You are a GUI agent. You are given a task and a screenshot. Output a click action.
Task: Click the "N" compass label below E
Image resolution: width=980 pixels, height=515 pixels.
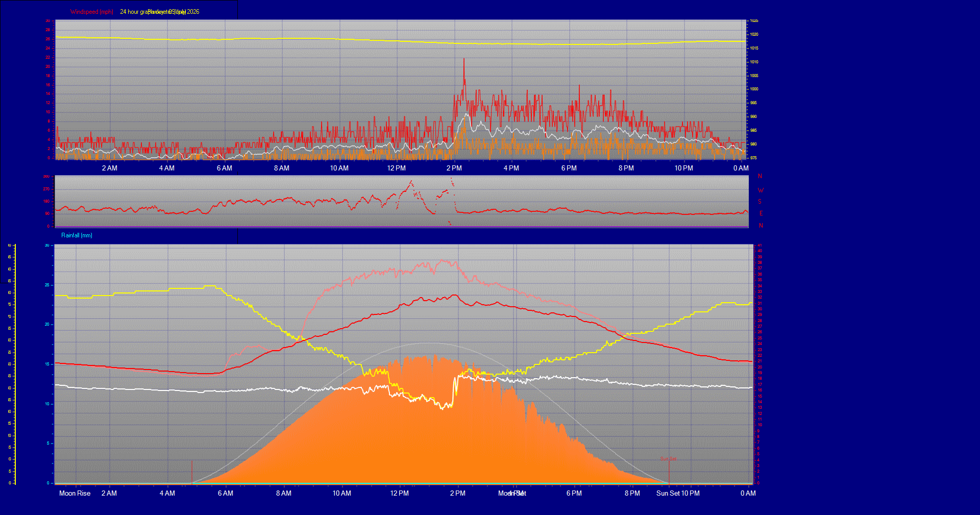coord(761,226)
